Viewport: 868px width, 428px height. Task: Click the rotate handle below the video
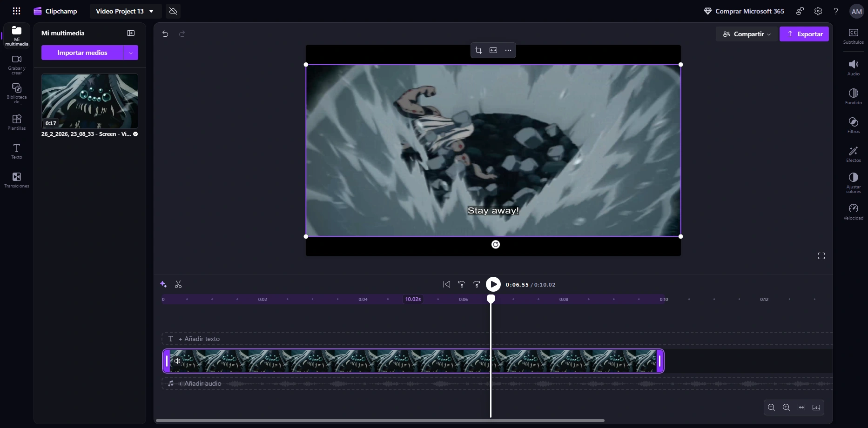click(x=496, y=245)
